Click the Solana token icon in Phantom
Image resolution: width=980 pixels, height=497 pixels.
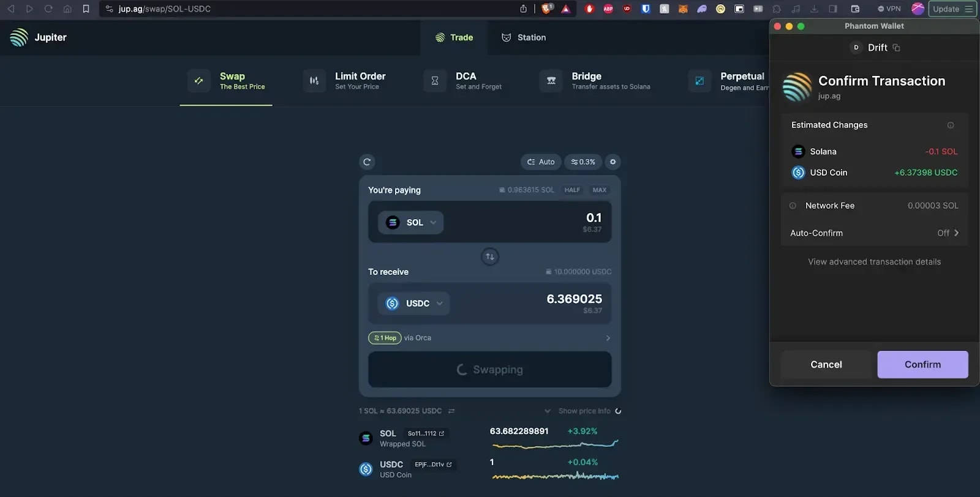point(798,151)
